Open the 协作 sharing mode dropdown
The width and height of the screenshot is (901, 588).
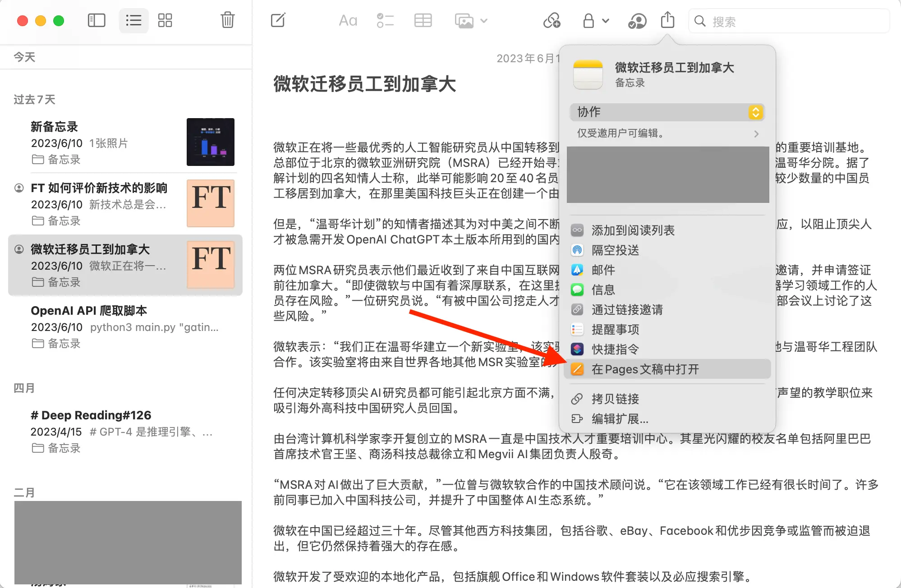[667, 112]
